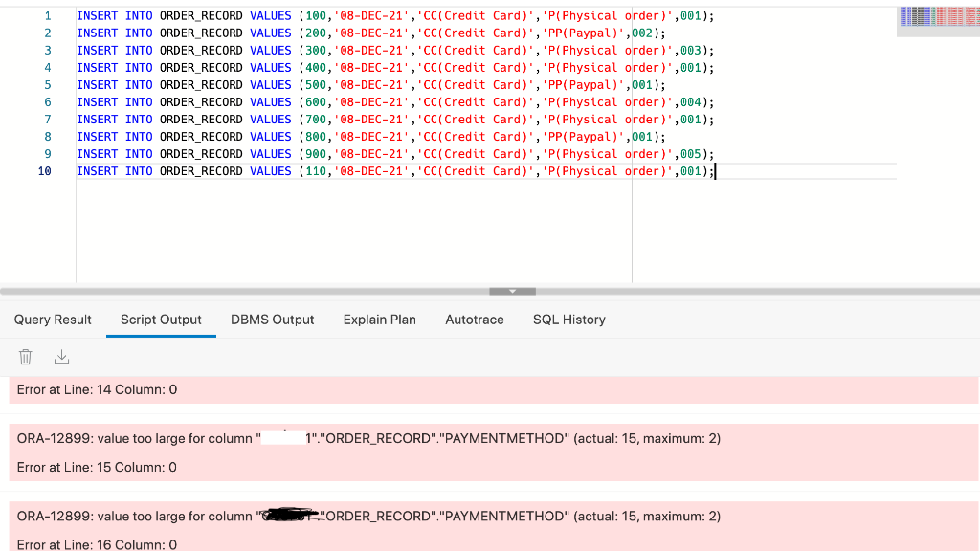Clear the Script Output with the trash icon
The height and width of the screenshot is (551, 980).
25,356
